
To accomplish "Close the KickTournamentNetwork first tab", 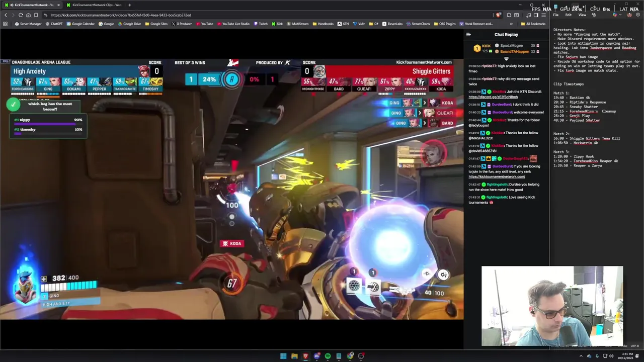I will click(58, 5).
